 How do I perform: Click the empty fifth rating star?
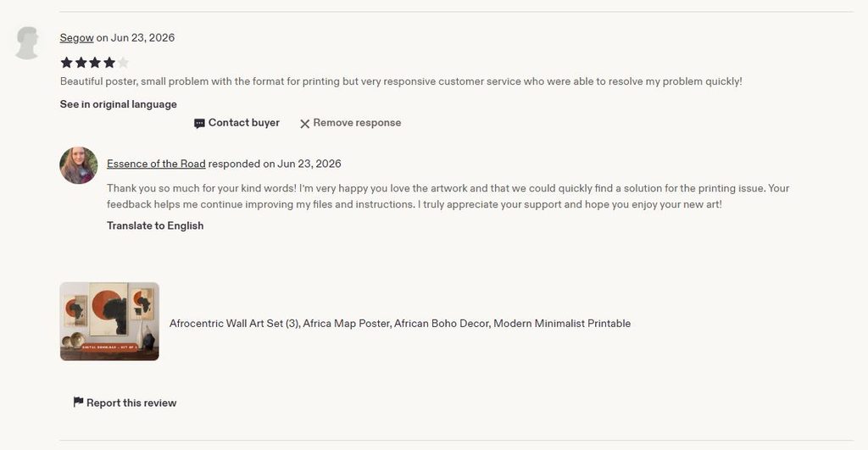point(123,63)
